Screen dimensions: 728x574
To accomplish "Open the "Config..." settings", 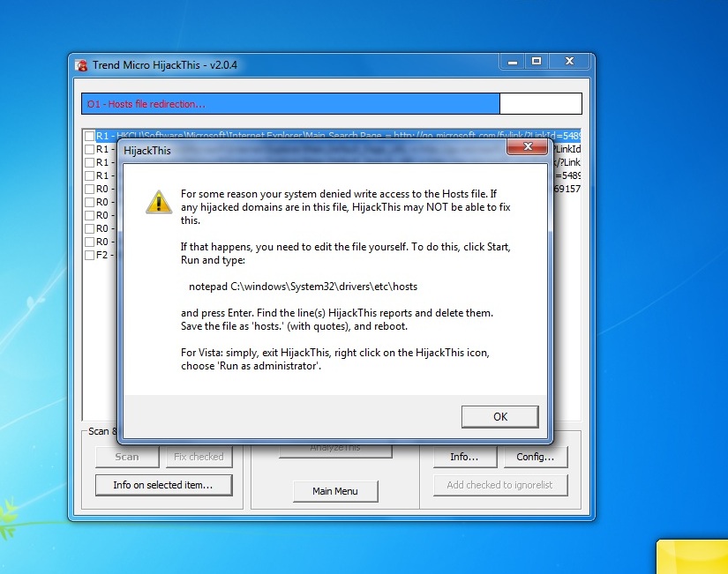I will coord(536,457).
